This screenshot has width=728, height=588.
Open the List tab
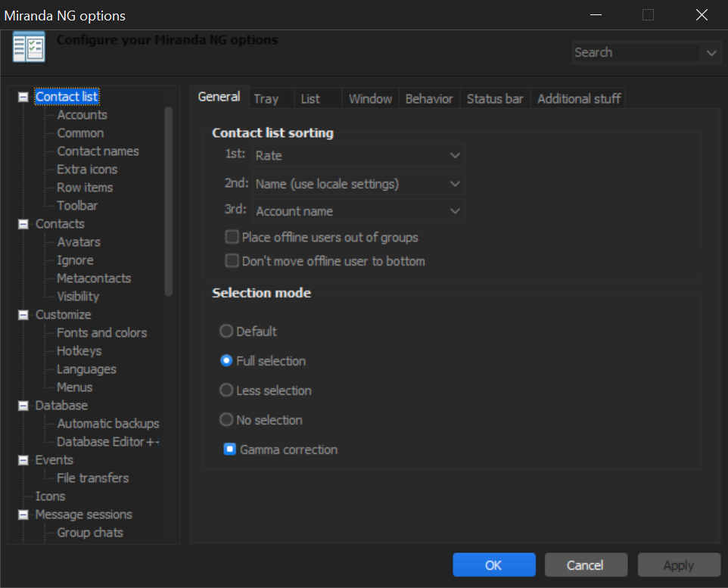[318, 98]
